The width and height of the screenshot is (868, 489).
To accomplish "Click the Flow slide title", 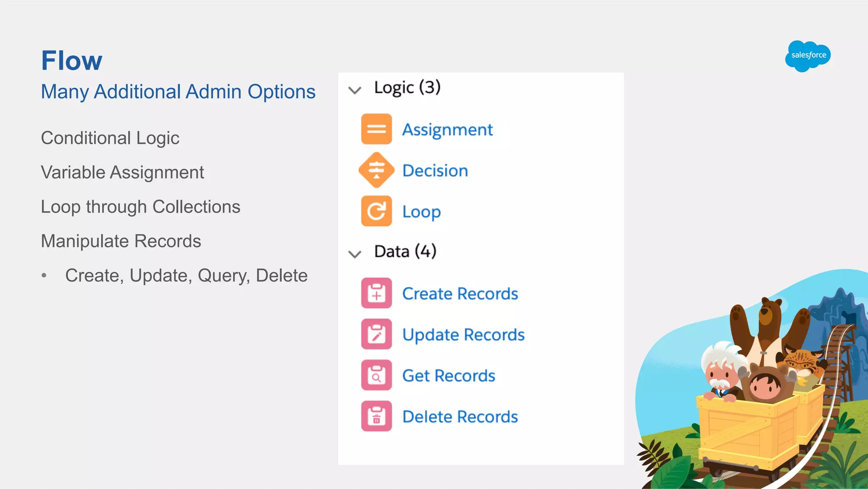I will 72,60.
